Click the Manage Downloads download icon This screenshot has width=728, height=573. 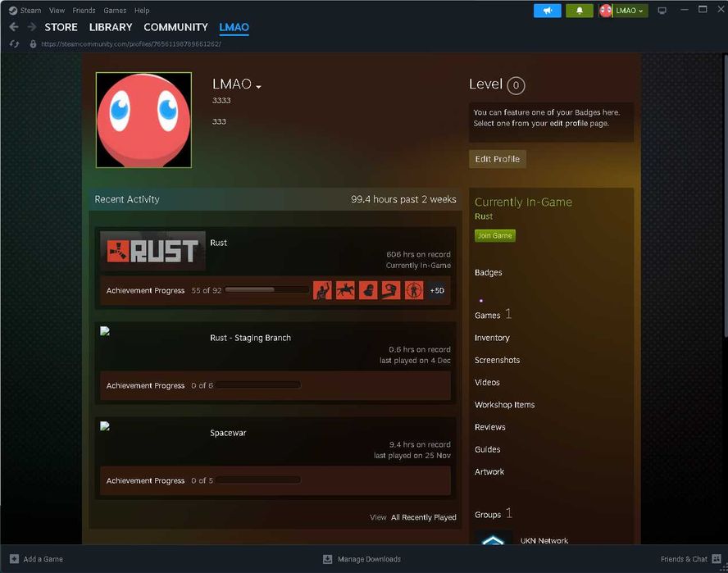click(x=327, y=559)
